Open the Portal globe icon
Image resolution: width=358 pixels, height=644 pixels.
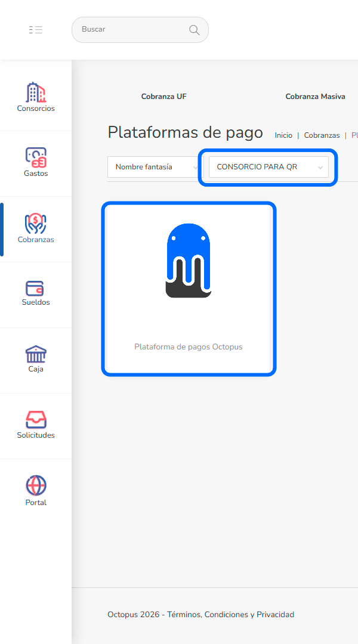36,486
